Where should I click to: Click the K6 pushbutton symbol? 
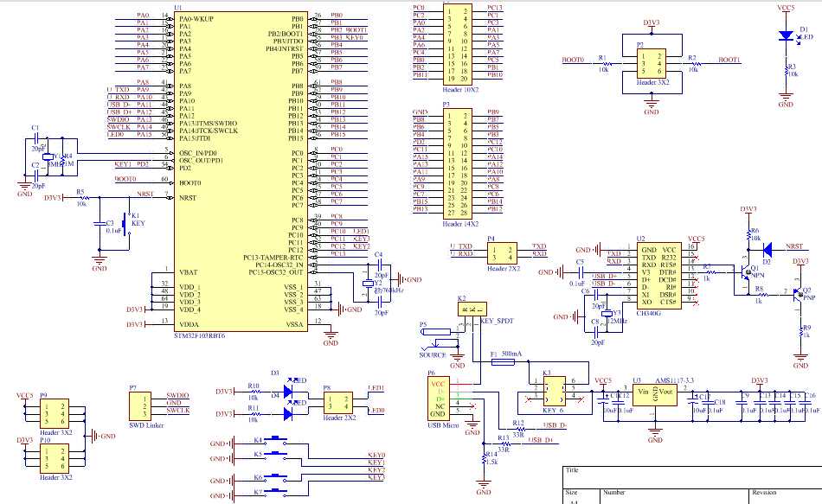(276, 476)
